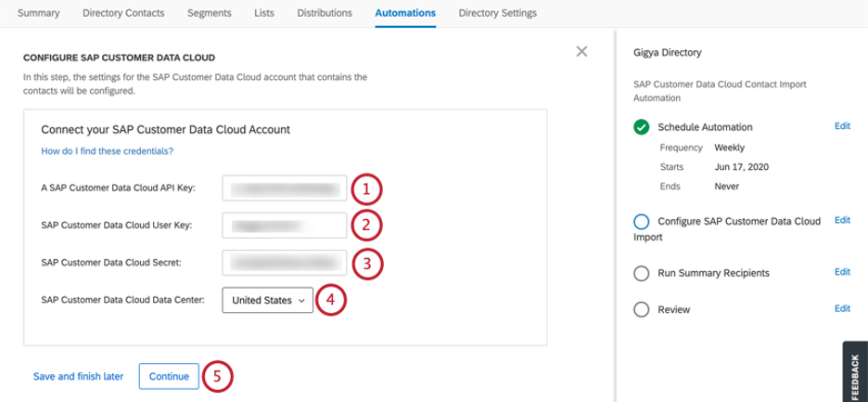Click the Frequency value Weekly
This screenshot has height=402, width=868.
tap(730, 148)
